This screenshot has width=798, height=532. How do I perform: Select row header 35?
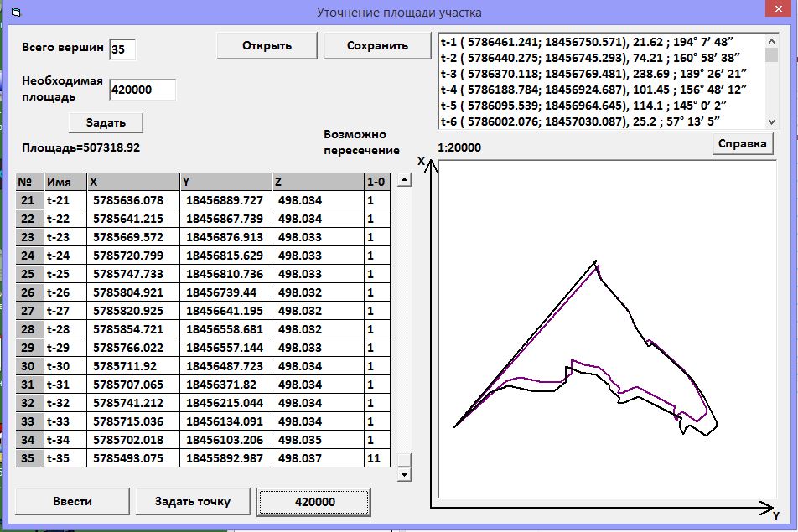coord(29,459)
